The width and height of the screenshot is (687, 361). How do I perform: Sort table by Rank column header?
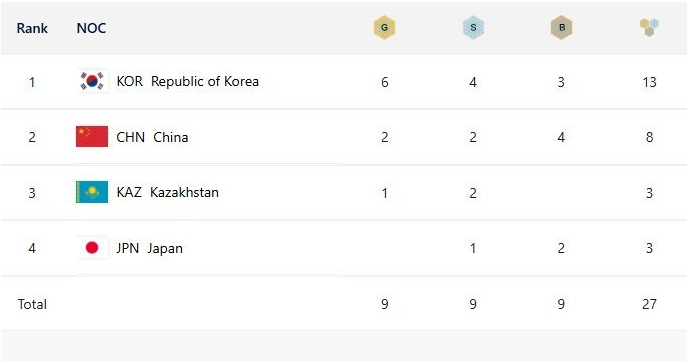[32, 28]
